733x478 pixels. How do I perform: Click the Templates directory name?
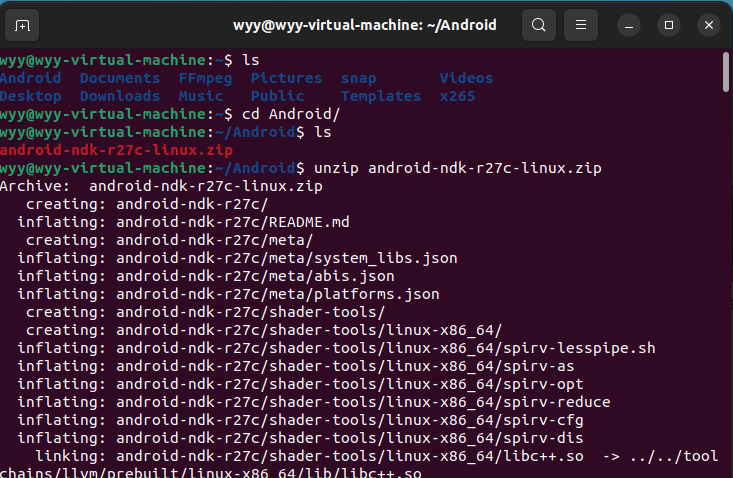(x=380, y=96)
